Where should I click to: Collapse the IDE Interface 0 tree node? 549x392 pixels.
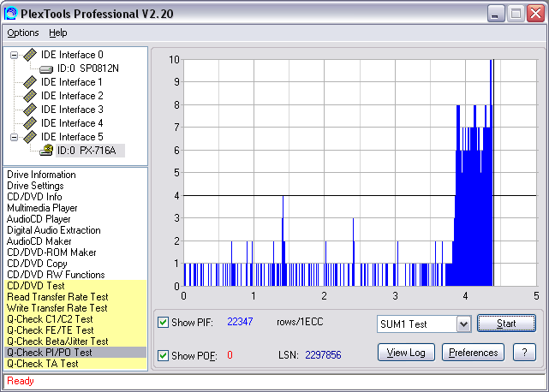coord(14,55)
